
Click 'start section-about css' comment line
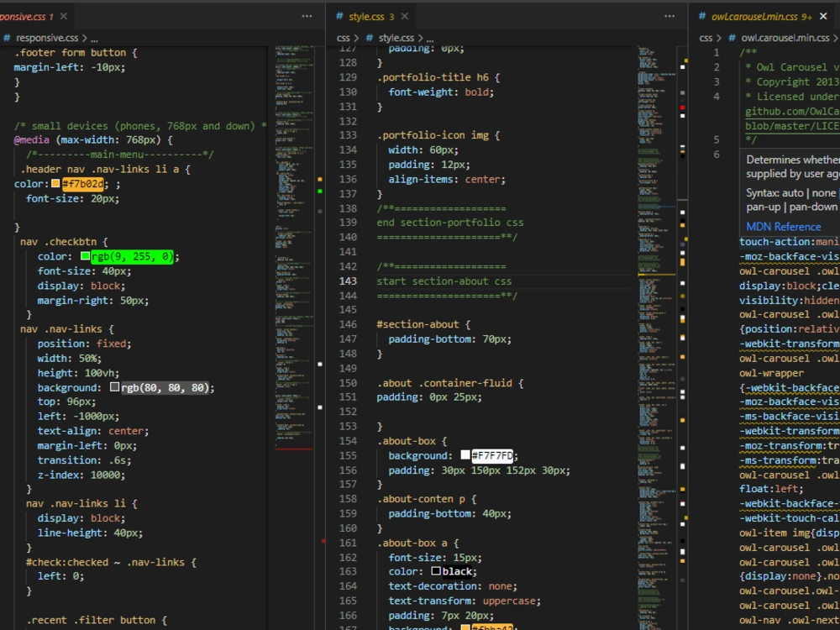[x=444, y=281]
